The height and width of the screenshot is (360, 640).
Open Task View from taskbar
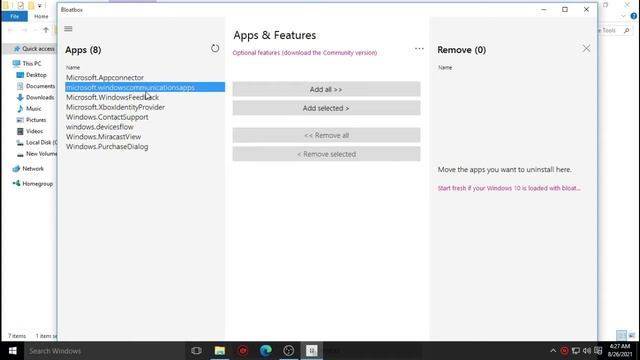[196, 351]
